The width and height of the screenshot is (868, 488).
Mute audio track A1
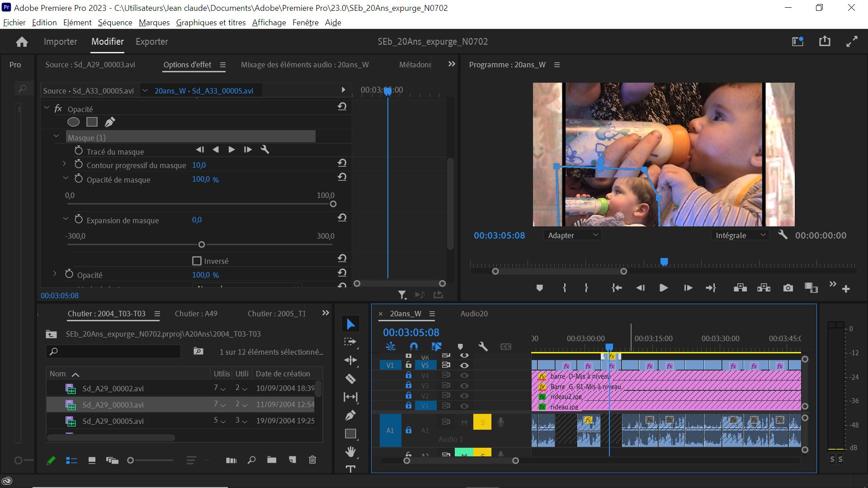(x=464, y=422)
